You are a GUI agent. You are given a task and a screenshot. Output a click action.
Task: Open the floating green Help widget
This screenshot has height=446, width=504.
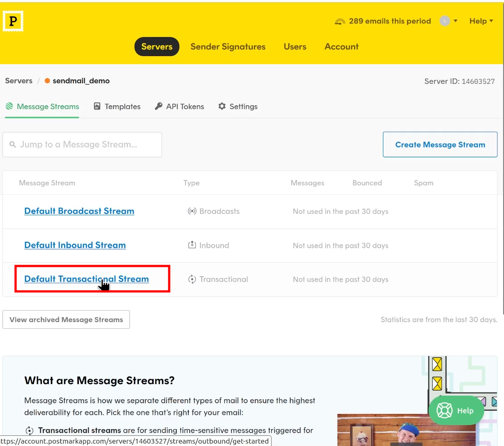(x=456, y=411)
